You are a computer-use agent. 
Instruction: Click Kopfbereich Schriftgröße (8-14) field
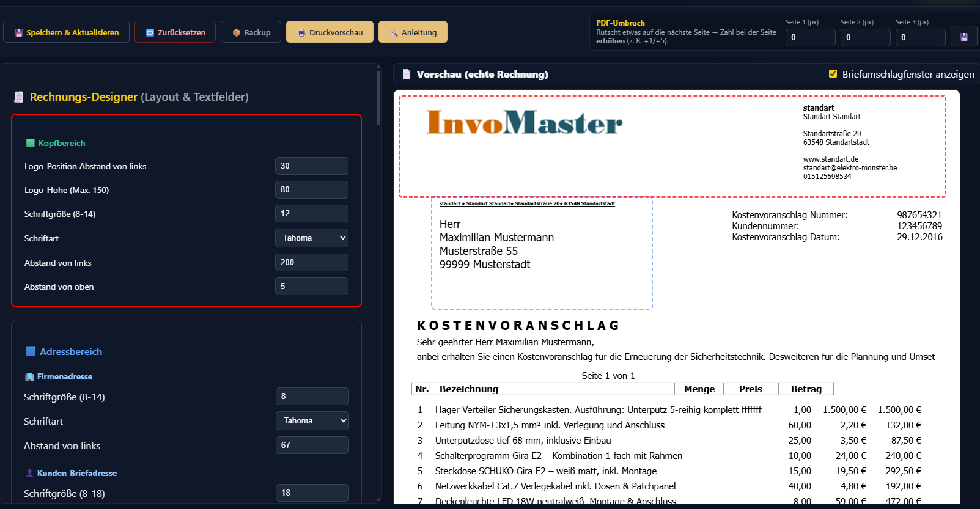pyautogui.click(x=312, y=213)
